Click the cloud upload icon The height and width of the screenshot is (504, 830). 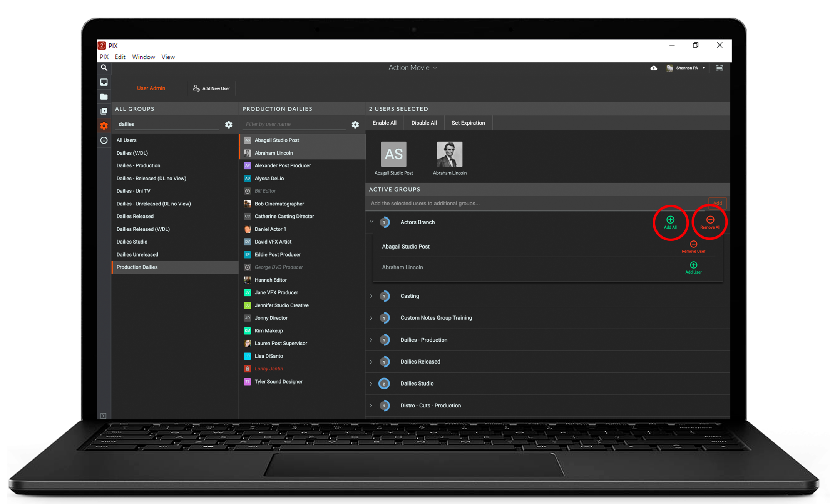[654, 68]
